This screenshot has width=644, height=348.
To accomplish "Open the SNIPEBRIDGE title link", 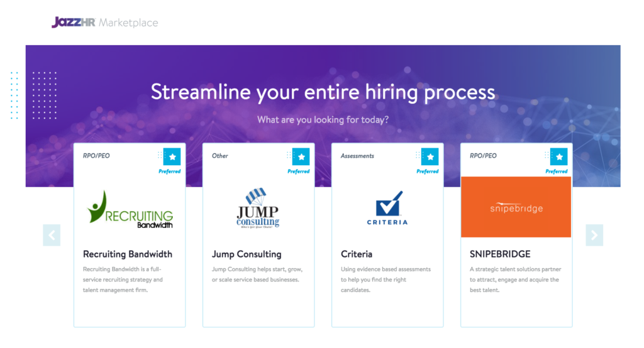I will click(500, 254).
